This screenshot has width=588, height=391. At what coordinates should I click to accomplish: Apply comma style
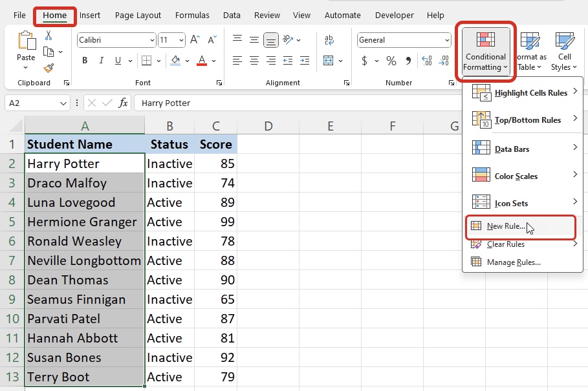click(408, 61)
